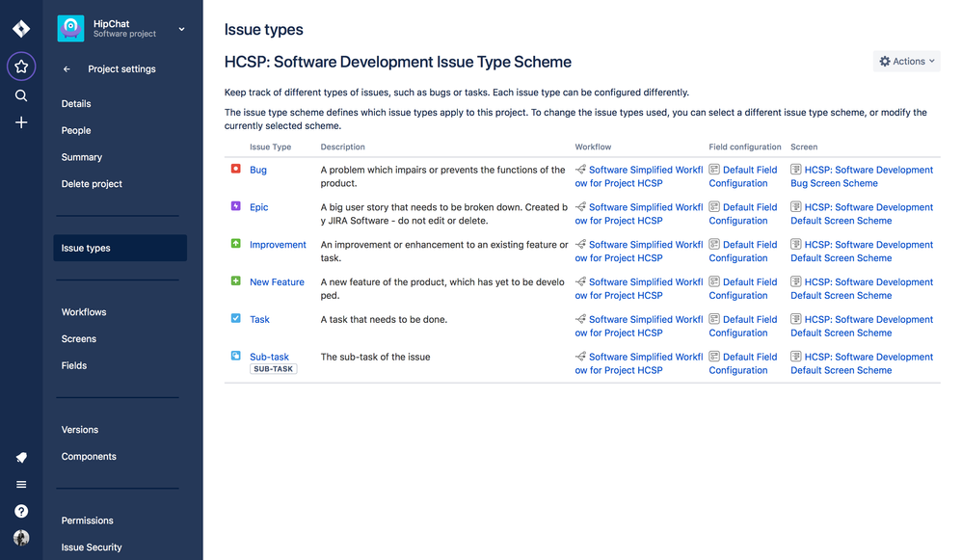Click the Field configuration column header
The width and height of the screenshot is (962, 560).
(x=745, y=147)
